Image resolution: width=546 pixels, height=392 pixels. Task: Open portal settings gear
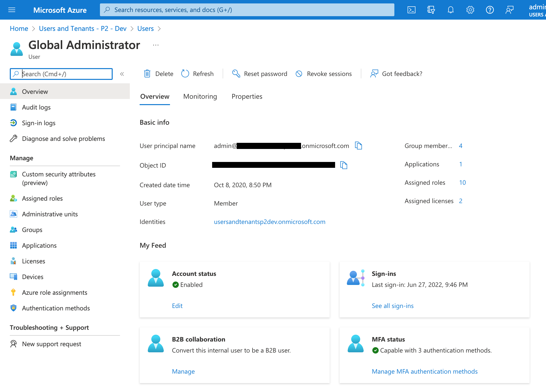pos(470,10)
